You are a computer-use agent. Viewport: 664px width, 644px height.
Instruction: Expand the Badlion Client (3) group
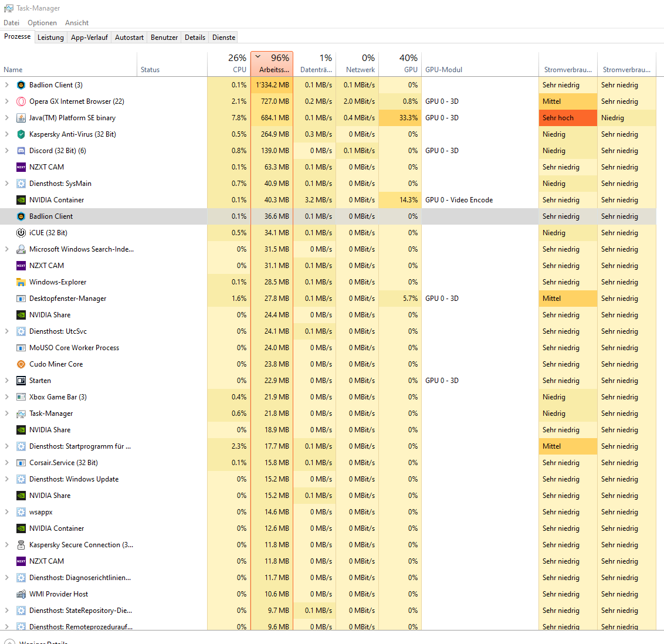coord(7,85)
